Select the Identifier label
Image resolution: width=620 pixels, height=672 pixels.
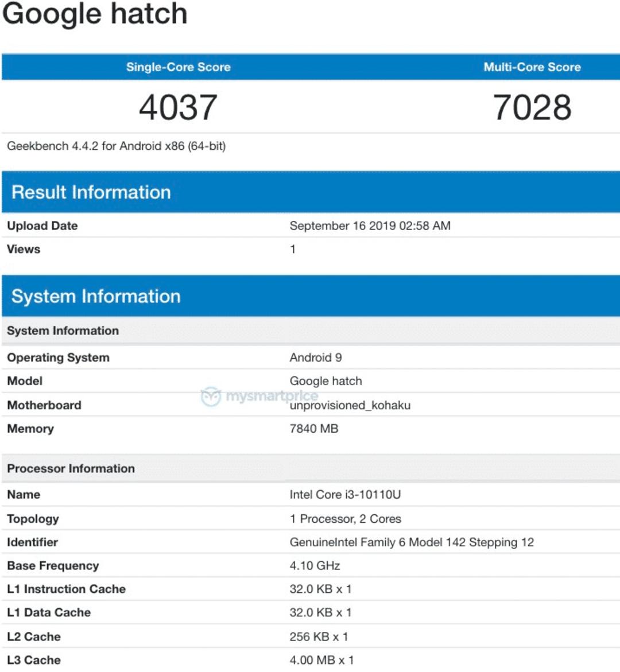(x=32, y=542)
